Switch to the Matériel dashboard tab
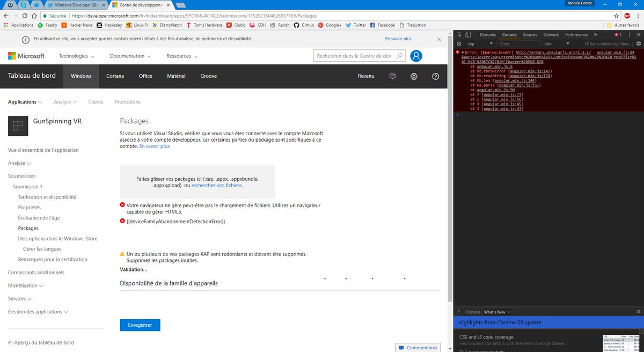Image resolution: width=644 pixels, height=352 pixels. 176,76
